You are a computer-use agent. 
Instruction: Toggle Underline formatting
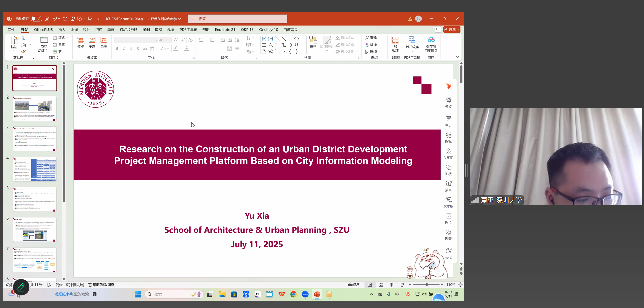[131, 49]
